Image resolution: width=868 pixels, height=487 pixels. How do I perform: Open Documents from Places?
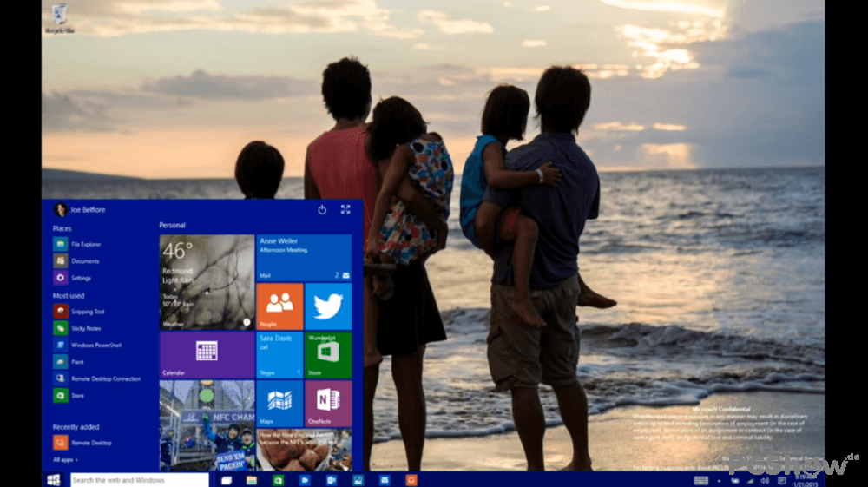point(76,260)
